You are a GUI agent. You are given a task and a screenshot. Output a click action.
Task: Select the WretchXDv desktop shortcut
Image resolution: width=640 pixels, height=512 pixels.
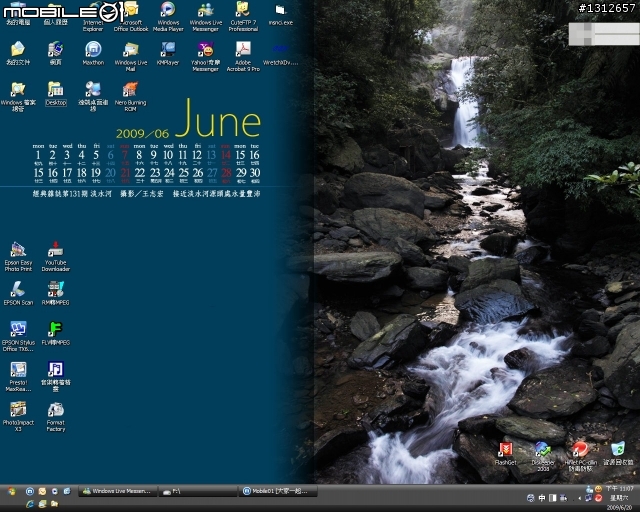[280, 55]
